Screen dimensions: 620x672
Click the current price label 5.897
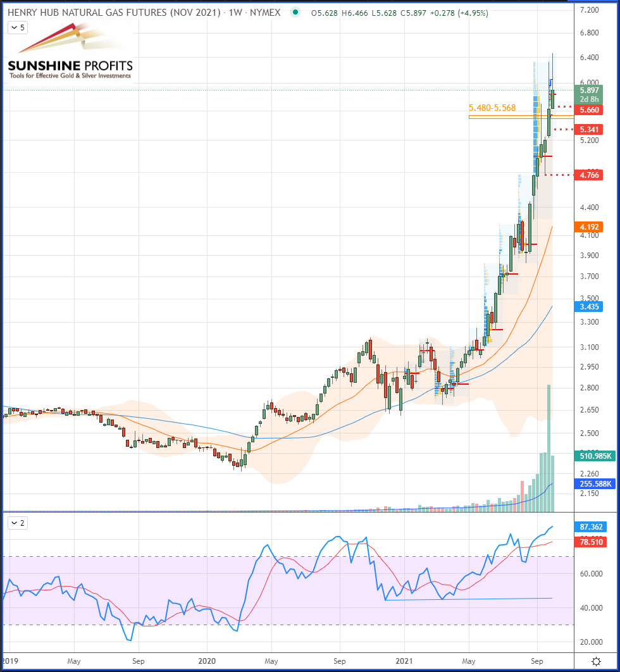click(589, 90)
